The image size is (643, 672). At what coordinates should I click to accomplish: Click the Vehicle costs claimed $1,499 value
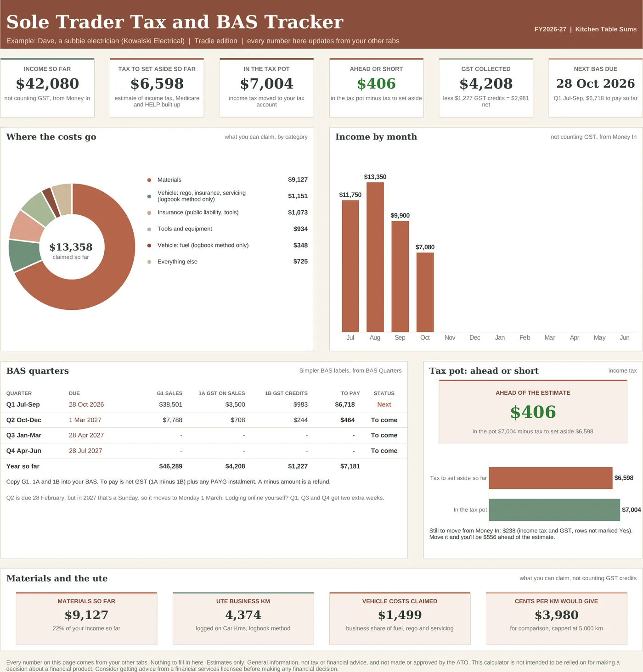400,615
